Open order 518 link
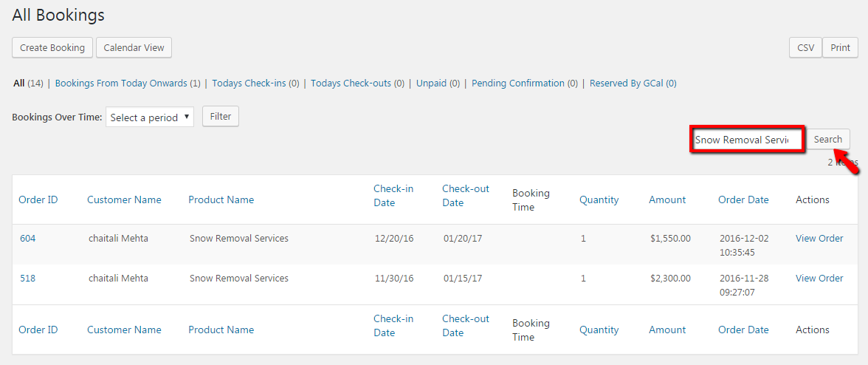 click(x=28, y=279)
